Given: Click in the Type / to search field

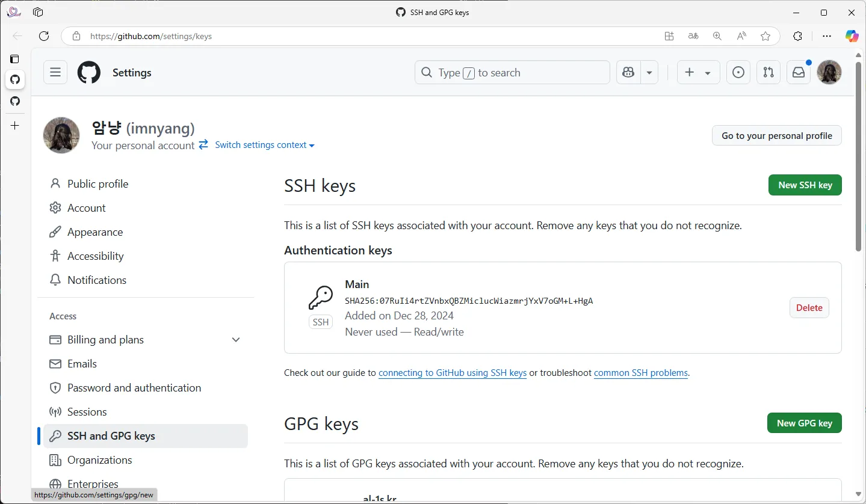Looking at the screenshot, I should click(512, 72).
